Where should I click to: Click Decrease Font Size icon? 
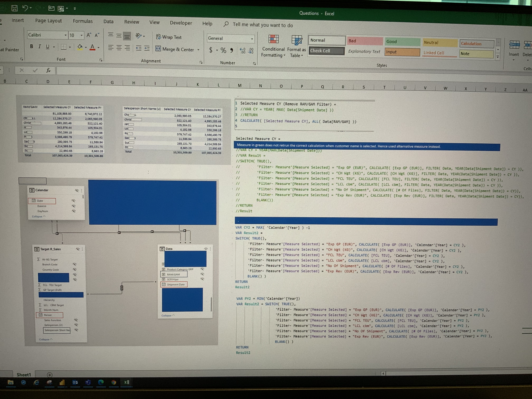(97, 35)
